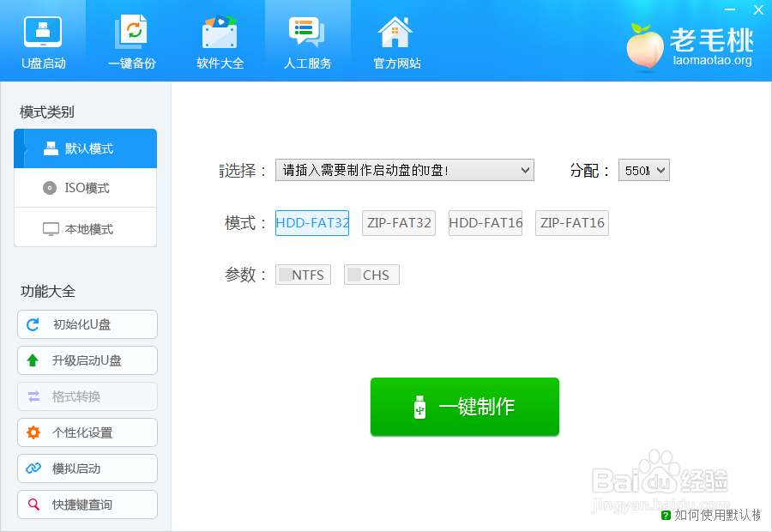Select HDD-FAT32 mode swatch

point(311,222)
